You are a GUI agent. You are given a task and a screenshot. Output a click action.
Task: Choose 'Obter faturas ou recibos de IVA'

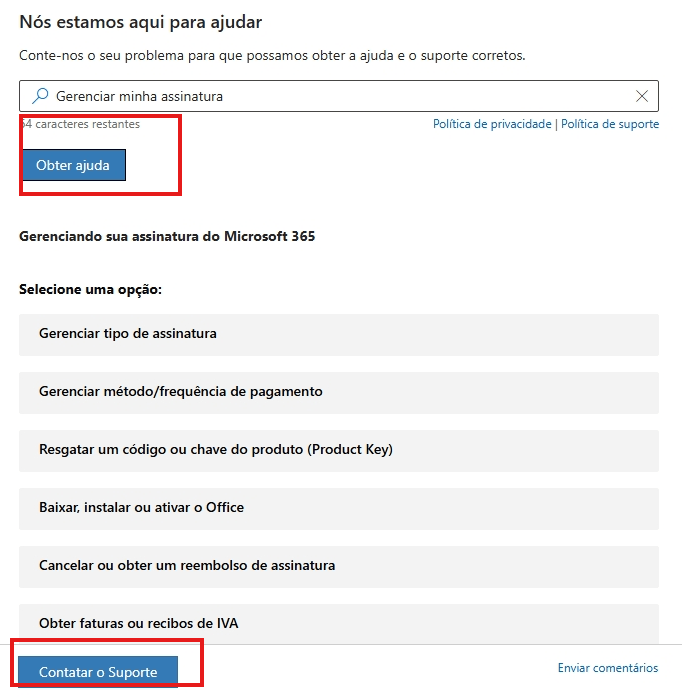click(339, 624)
